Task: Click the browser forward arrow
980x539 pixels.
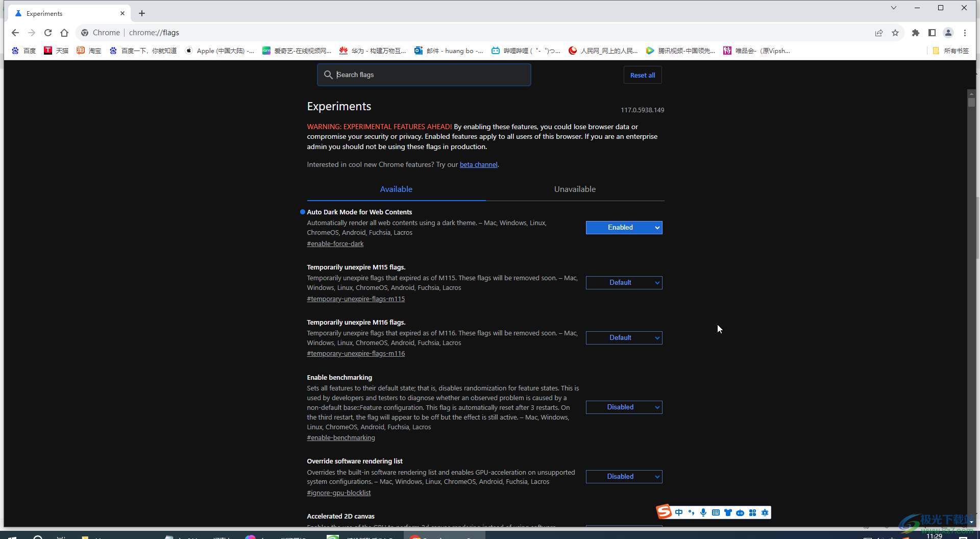Action: pyautogui.click(x=32, y=33)
